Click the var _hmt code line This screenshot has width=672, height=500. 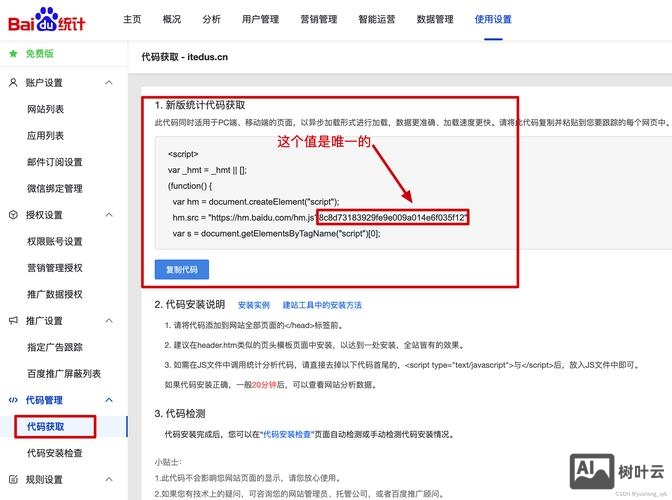(x=207, y=170)
